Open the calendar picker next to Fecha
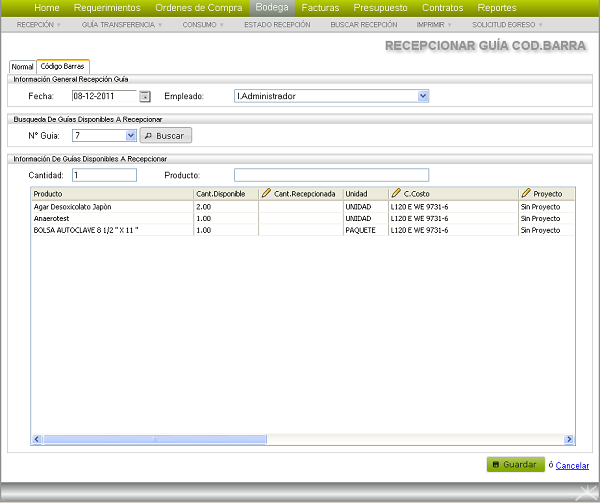 pyautogui.click(x=145, y=96)
